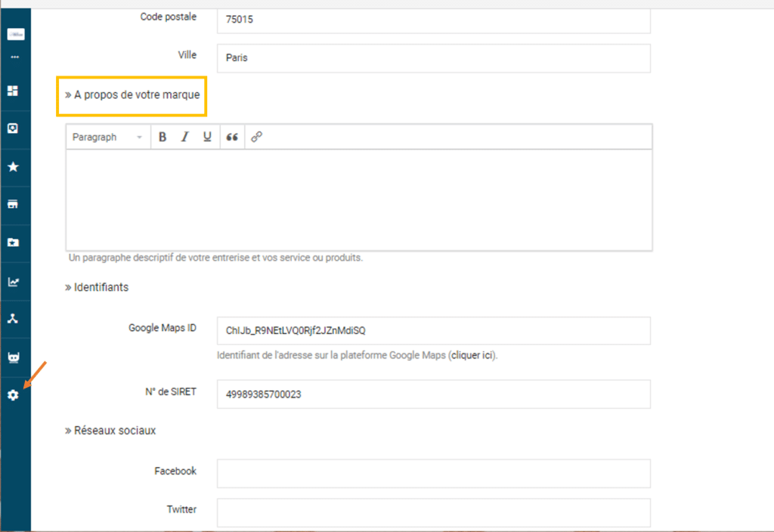The width and height of the screenshot is (774, 532).
Task: Click into the brand description text area
Action: [x=359, y=199]
